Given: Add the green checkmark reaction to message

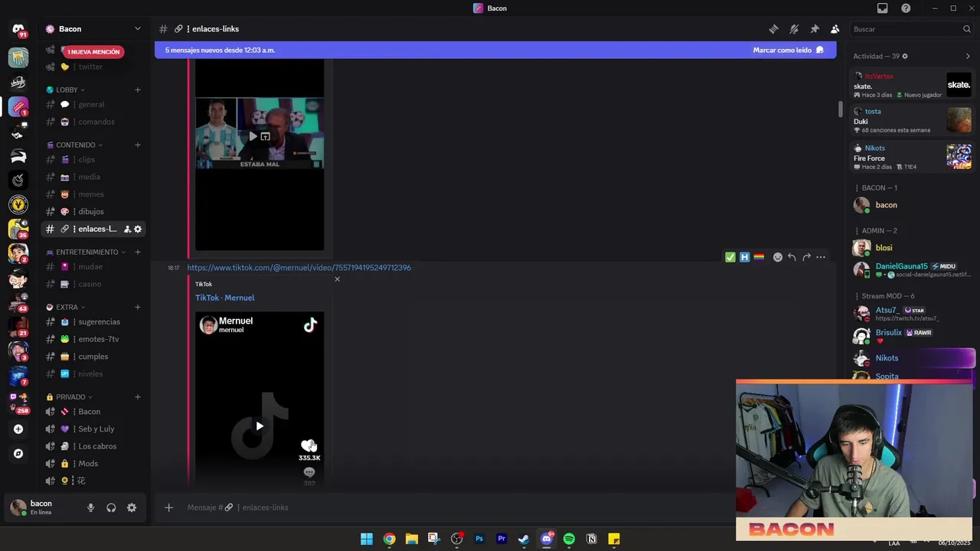Looking at the screenshot, I should [730, 257].
